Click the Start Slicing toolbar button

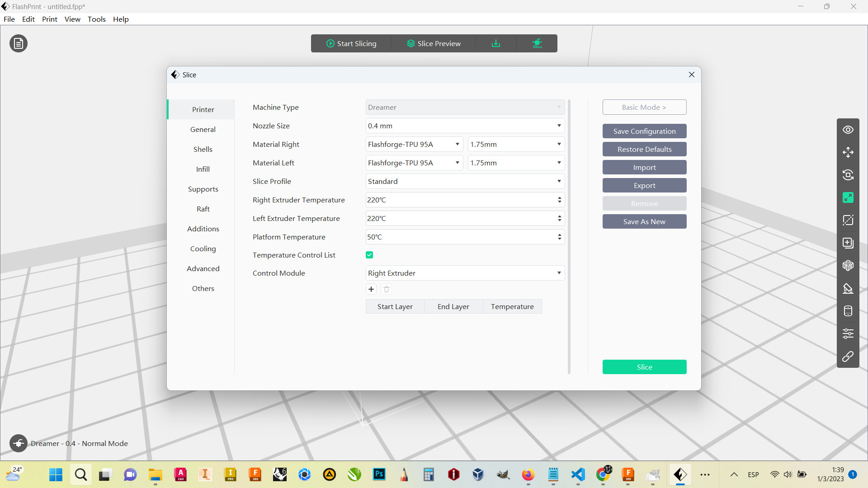tap(351, 43)
